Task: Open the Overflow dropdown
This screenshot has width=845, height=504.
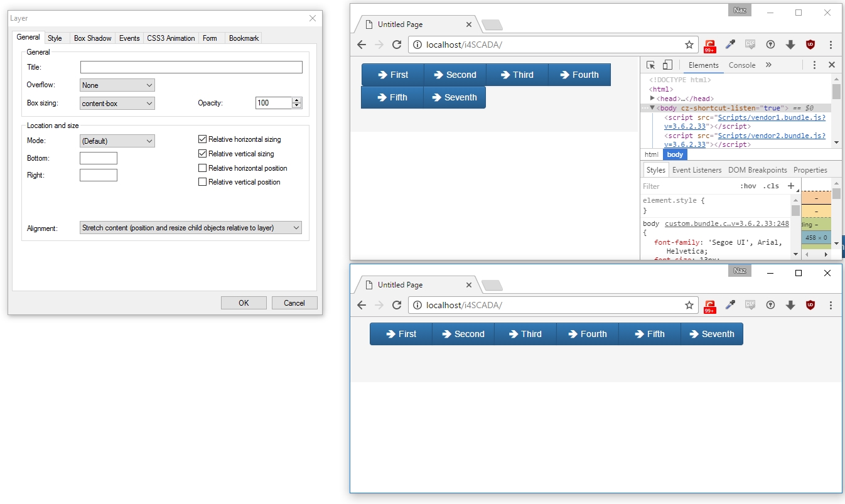Action: pyautogui.click(x=117, y=85)
